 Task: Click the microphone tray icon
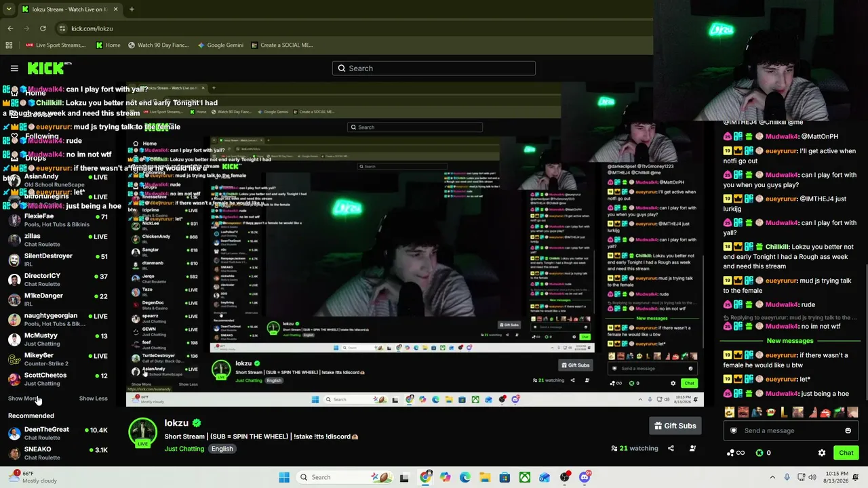point(787,477)
